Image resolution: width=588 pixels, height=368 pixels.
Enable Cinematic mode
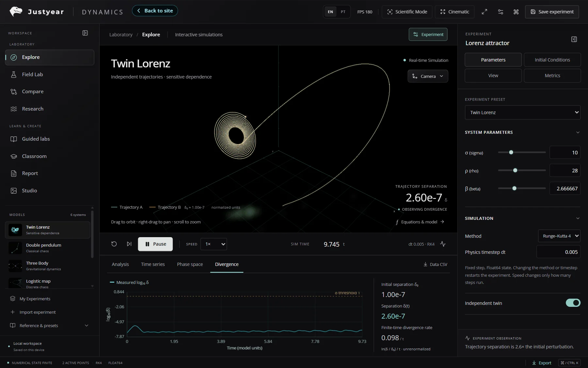455,12
